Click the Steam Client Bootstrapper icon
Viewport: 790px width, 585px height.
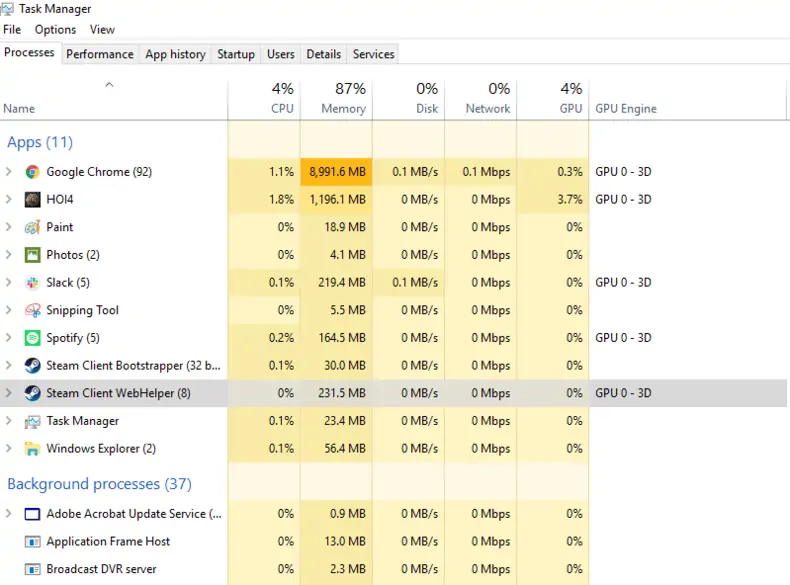click(x=32, y=365)
